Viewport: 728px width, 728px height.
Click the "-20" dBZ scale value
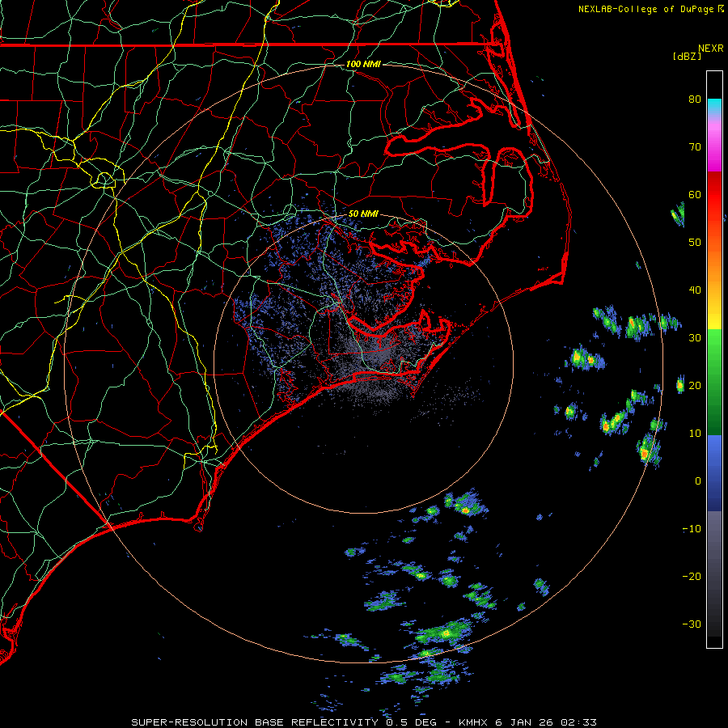coord(692,576)
